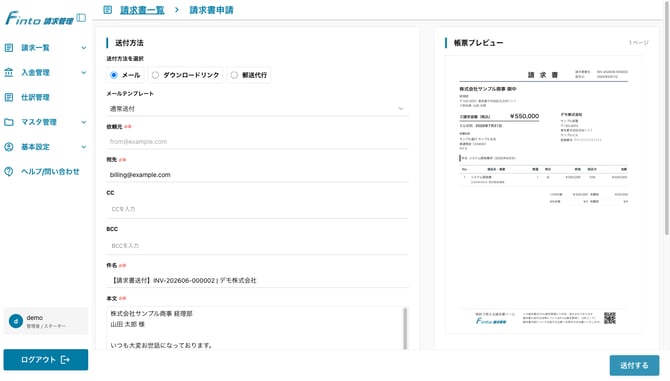Click the 送付する button

[634, 366]
